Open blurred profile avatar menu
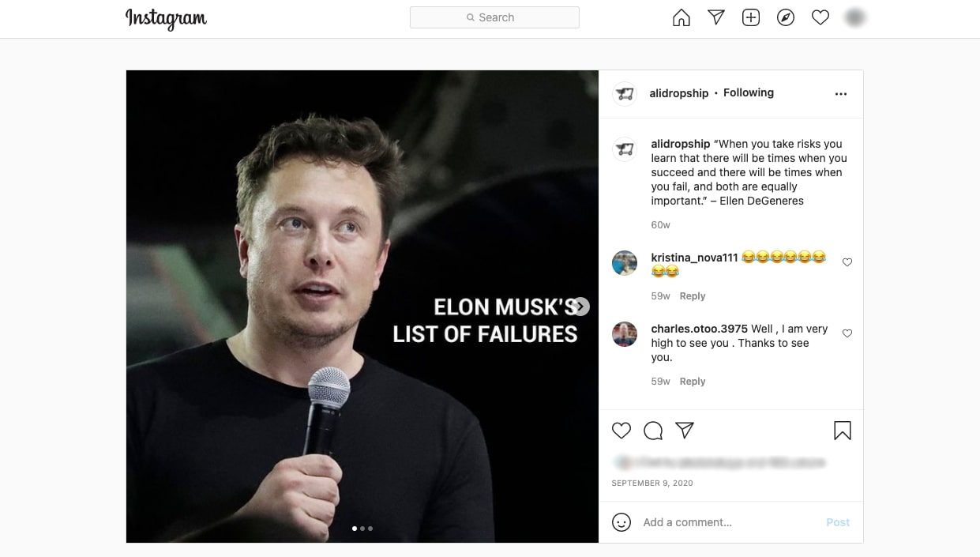This screenshot has height=557, width=980. pyautogui.click(x=854, y=17)
